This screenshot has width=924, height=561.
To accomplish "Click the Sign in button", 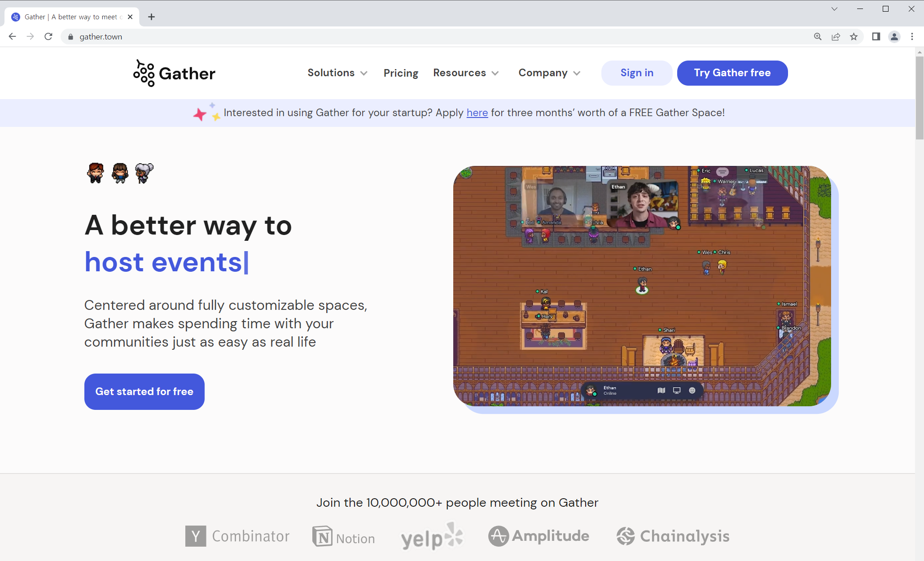I will 636,73.
